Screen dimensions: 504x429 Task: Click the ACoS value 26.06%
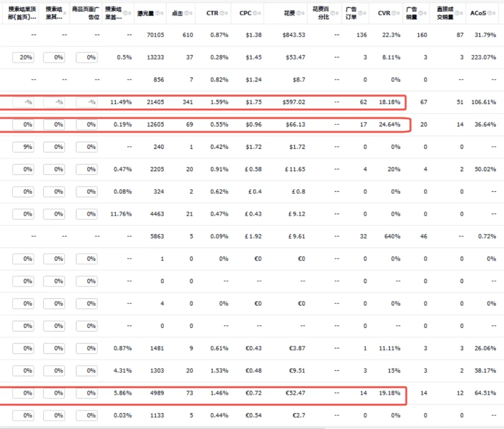click(485, 348)
